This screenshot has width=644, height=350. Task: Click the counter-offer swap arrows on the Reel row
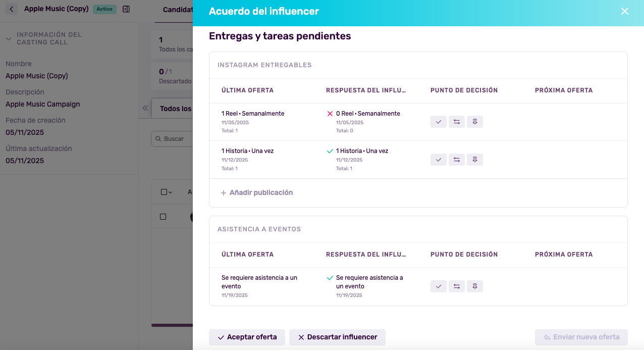click(x=457, y=122)
